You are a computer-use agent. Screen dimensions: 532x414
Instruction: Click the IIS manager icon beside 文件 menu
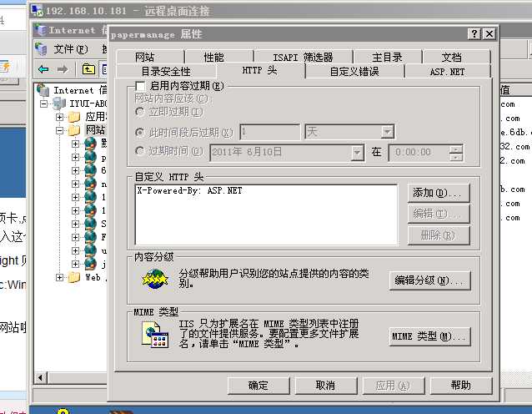[42, 49]
